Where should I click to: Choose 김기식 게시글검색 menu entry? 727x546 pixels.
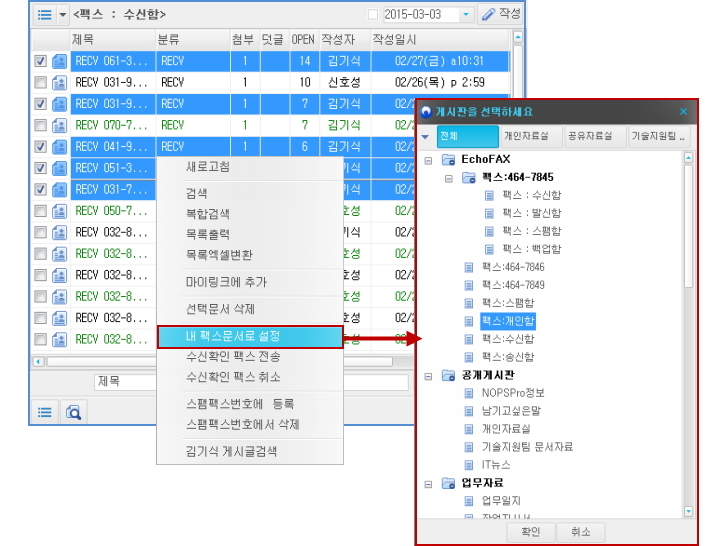(231, 451)
